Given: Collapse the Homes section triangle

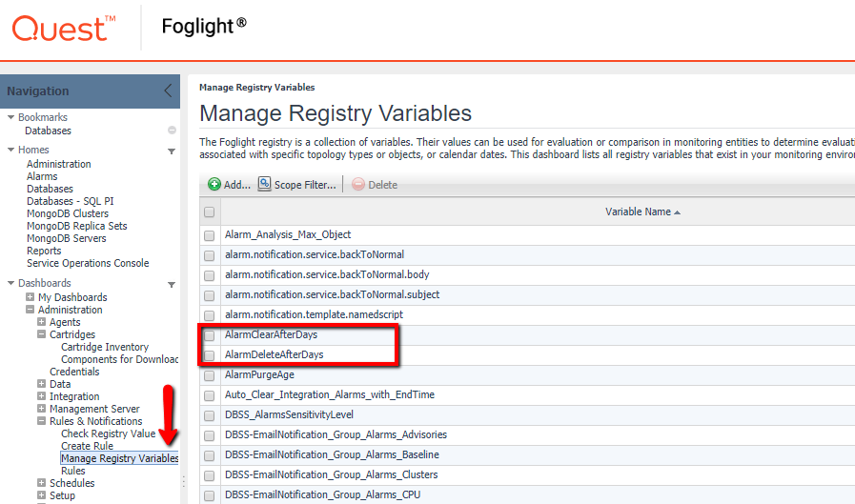Looking at the screenshot, I should [10, 150].
